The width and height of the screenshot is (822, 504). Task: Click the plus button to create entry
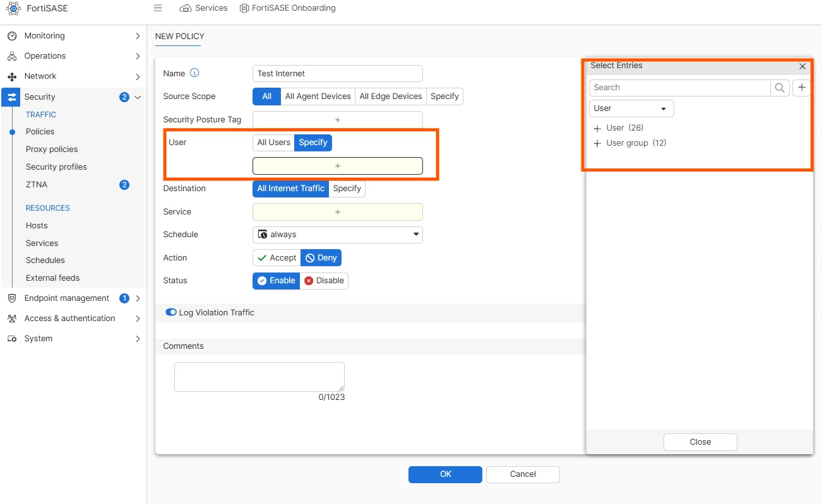point(801,88)
